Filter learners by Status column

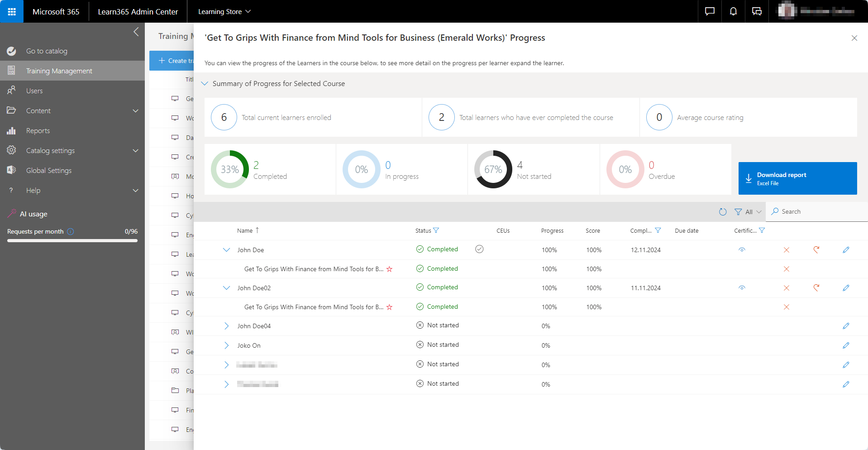tap(436, 230)
